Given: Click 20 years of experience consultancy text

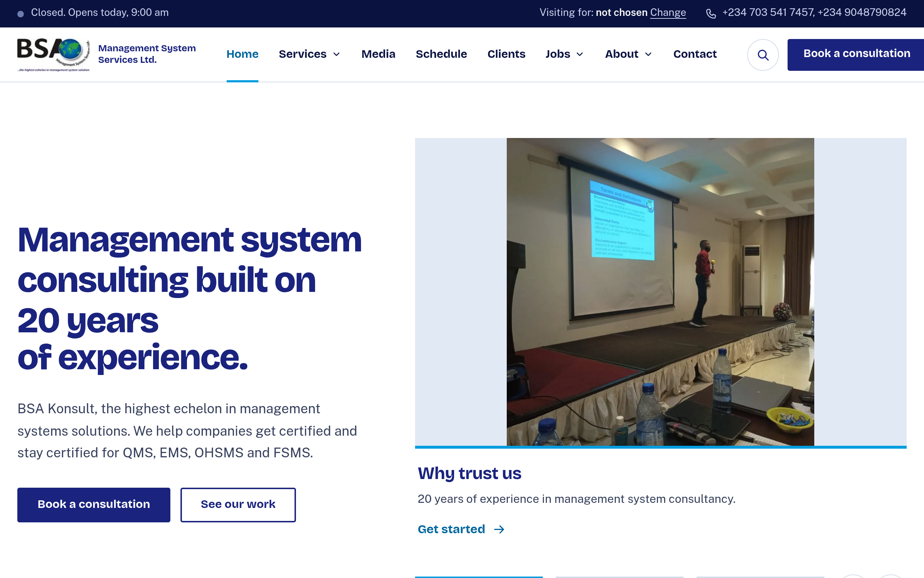Looking at the screenshot, I should tap(576, 499).
